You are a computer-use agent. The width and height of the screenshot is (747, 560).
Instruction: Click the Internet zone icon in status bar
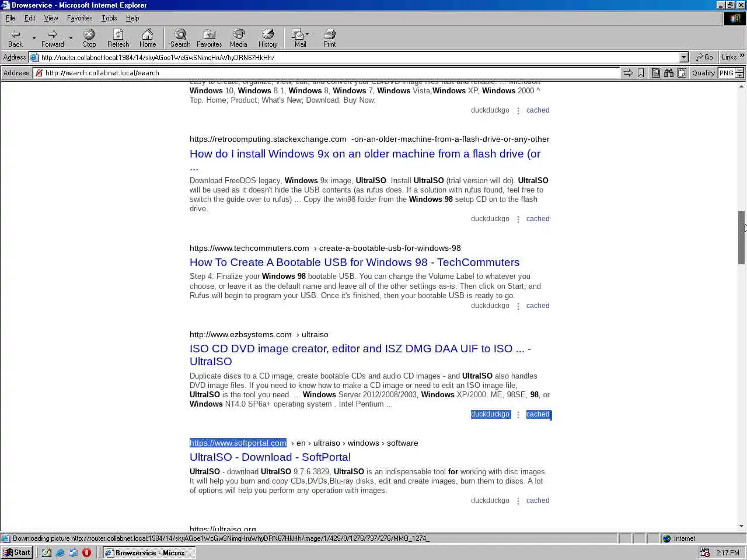pos(666,538)
